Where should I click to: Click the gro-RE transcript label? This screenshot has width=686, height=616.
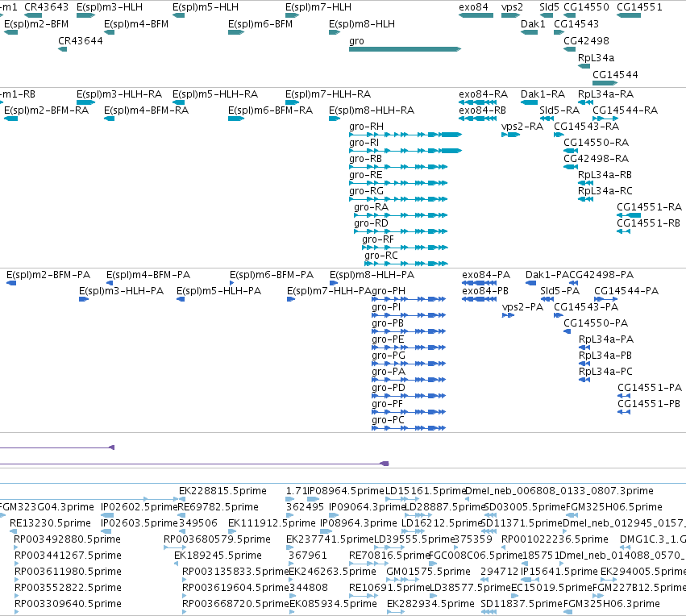(366, 175)
